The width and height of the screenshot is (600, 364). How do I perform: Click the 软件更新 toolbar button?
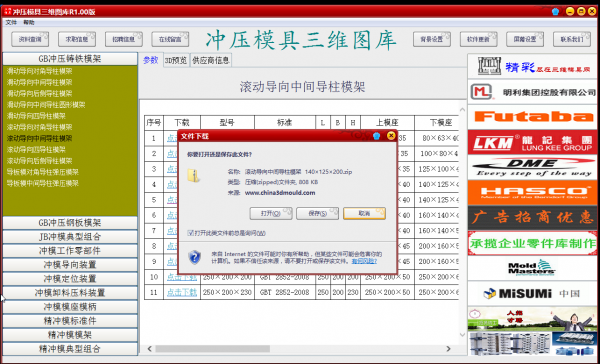tap(478, 39)
